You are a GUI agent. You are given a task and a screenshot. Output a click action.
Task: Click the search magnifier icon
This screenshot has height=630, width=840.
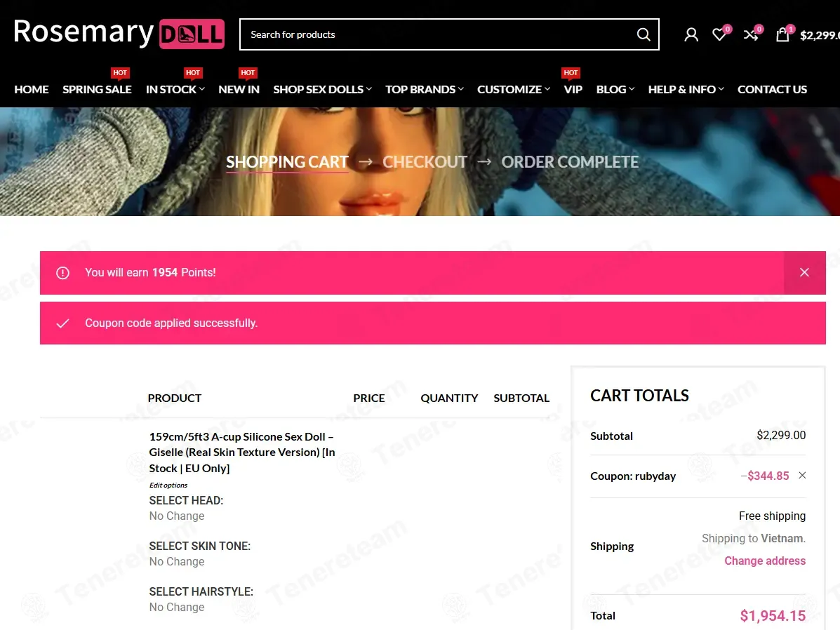[644, 35]
